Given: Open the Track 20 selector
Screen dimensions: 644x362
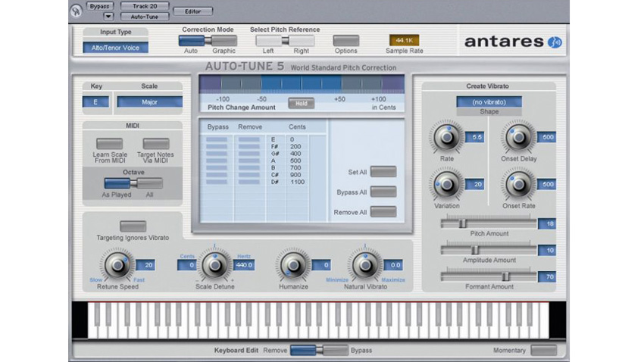Looking at the screenshot, I should pyautogui.click(x=145, y=6).
